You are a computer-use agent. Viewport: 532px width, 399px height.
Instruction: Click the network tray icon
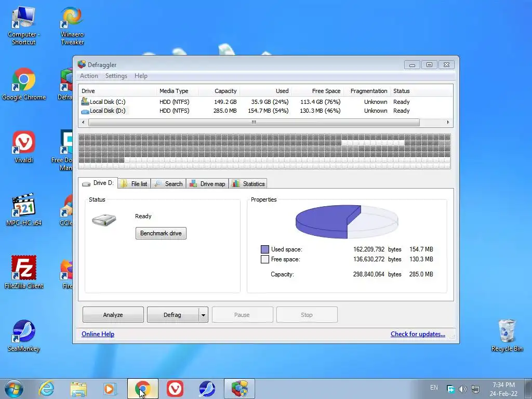coord(475,389)
